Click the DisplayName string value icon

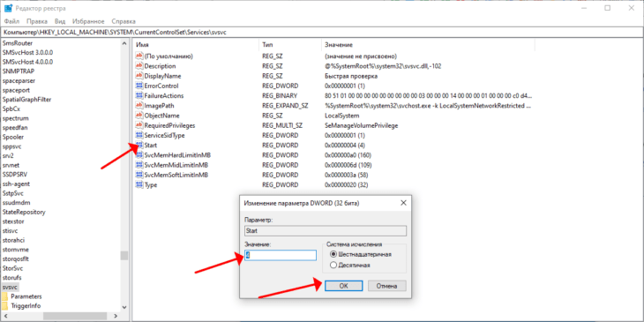pyautogui.click(x=139, y=76)
